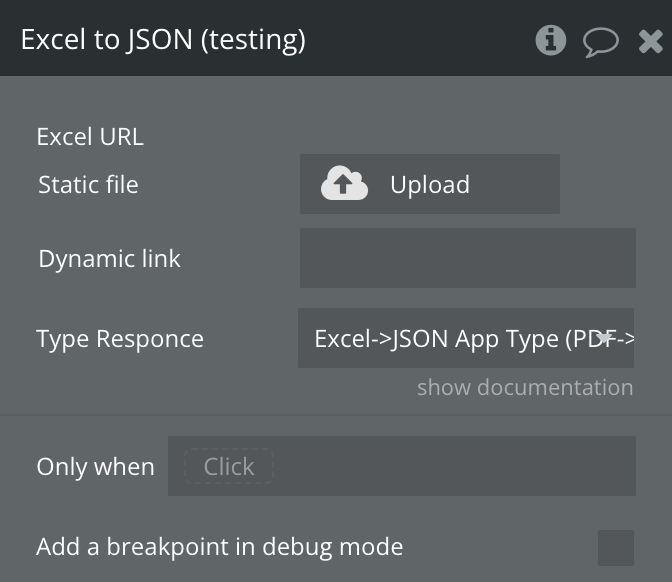672x582 pixels.
Task: Click empty area of Only when field
Action: [x=455, y=466]
